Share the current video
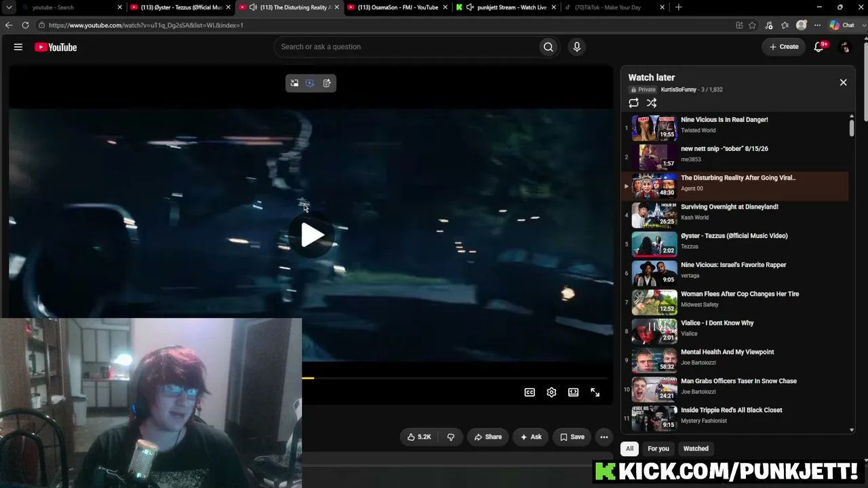868x488 pixels. coord(488,437)
